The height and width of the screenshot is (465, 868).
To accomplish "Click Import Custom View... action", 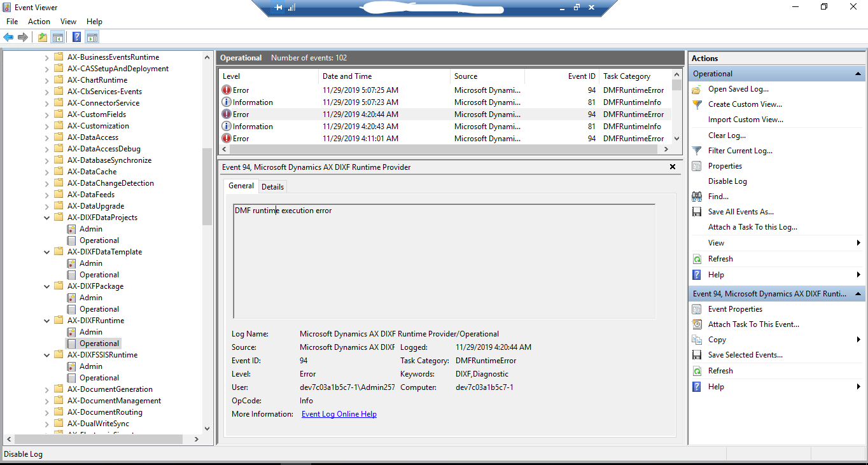I will [x=746, y=120].
